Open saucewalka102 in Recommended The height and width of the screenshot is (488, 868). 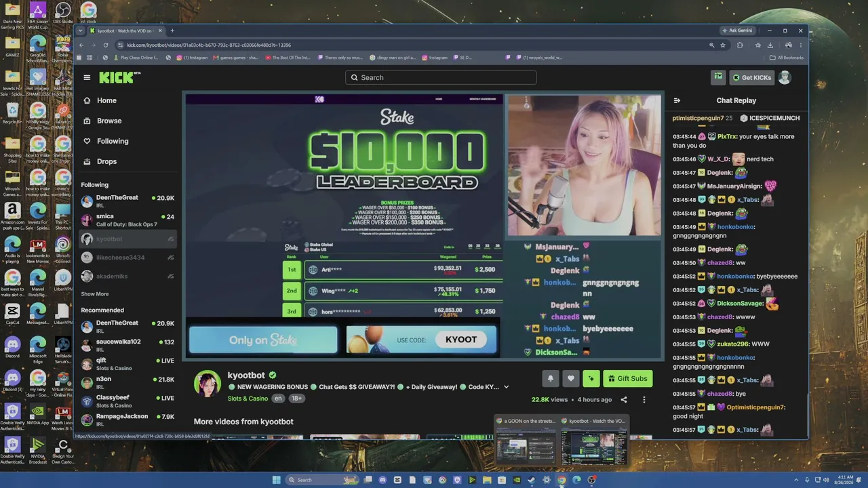(127, 346)
